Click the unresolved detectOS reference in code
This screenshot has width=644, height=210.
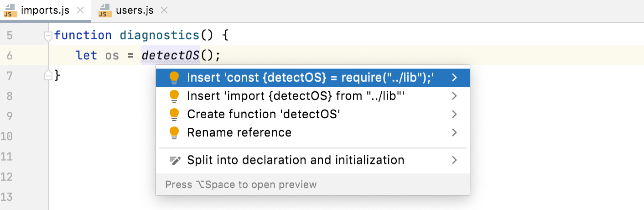point(171,56)
